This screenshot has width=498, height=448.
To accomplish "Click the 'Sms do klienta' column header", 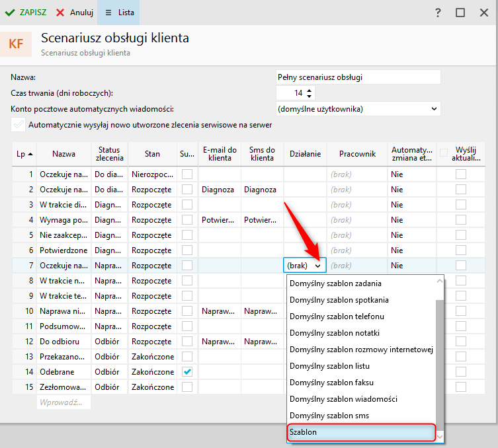I will coord(262,154).
